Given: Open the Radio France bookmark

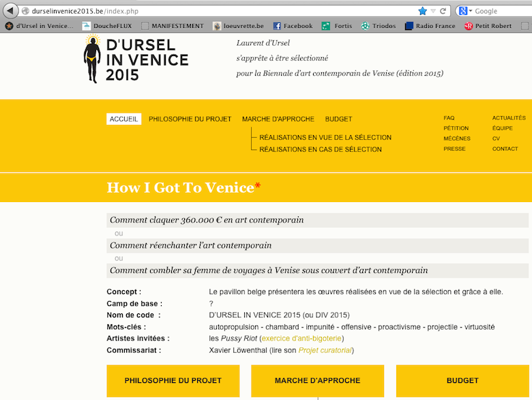Looking at the screenshot, I should tap(430, 26).
